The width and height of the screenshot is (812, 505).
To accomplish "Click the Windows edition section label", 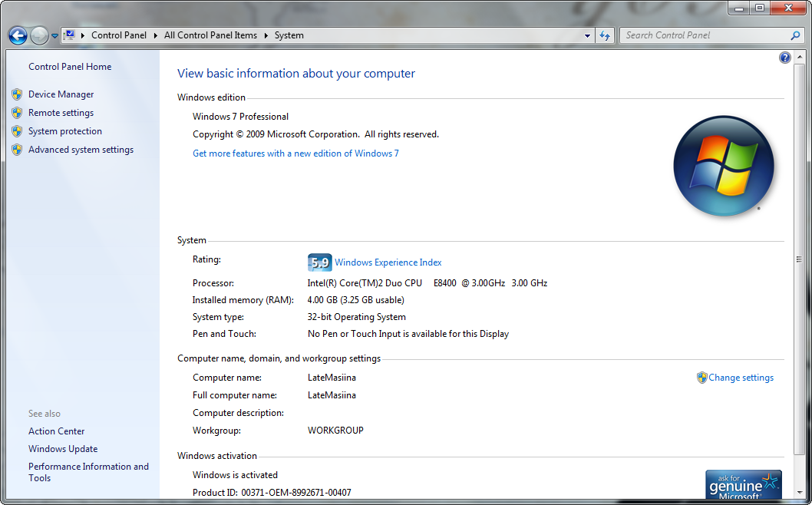I will point(211,97).
